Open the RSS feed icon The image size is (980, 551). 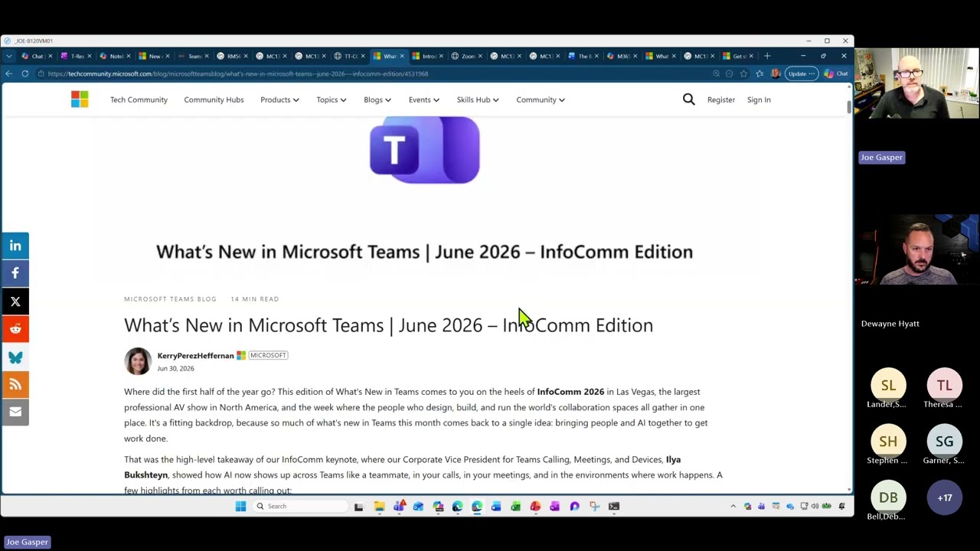click(15, 384)
